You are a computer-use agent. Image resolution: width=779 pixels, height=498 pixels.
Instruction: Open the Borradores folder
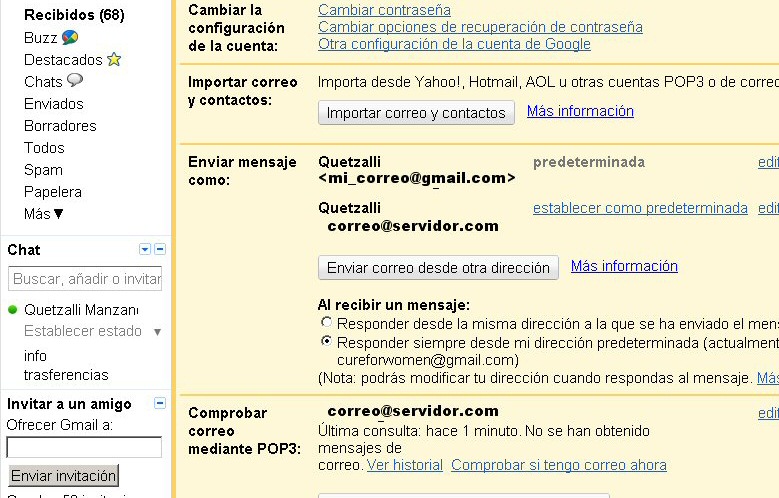pos(60,126)
